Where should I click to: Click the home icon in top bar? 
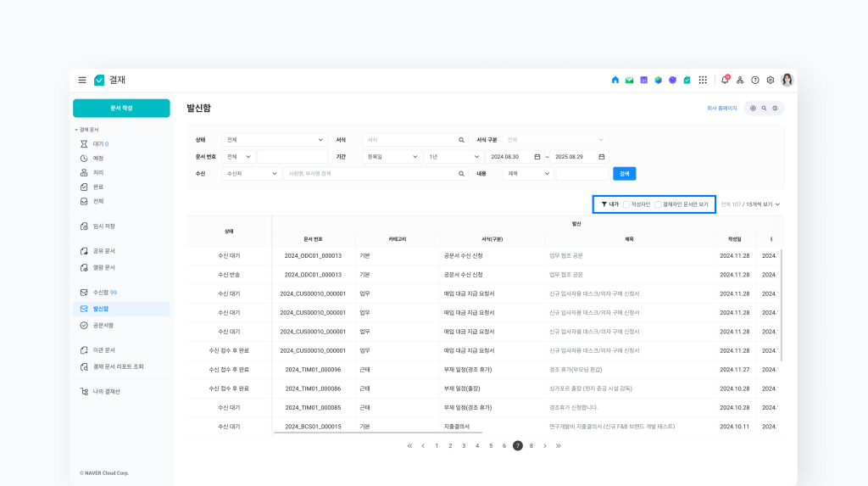615,80
